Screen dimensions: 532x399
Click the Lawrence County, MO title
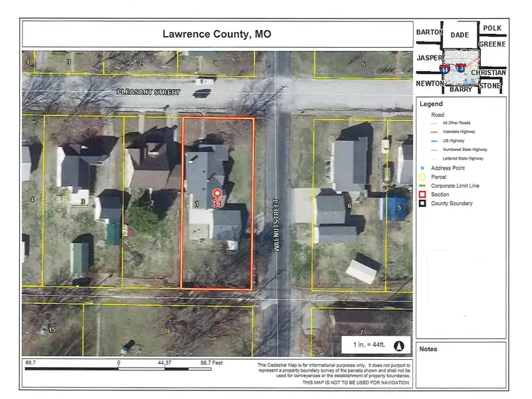tap(217, 34)
